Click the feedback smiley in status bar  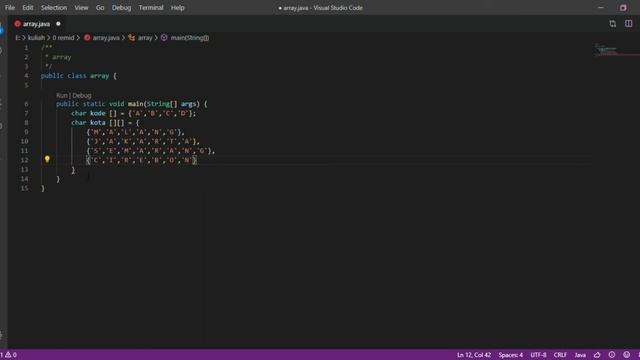(x=627, y=355)
